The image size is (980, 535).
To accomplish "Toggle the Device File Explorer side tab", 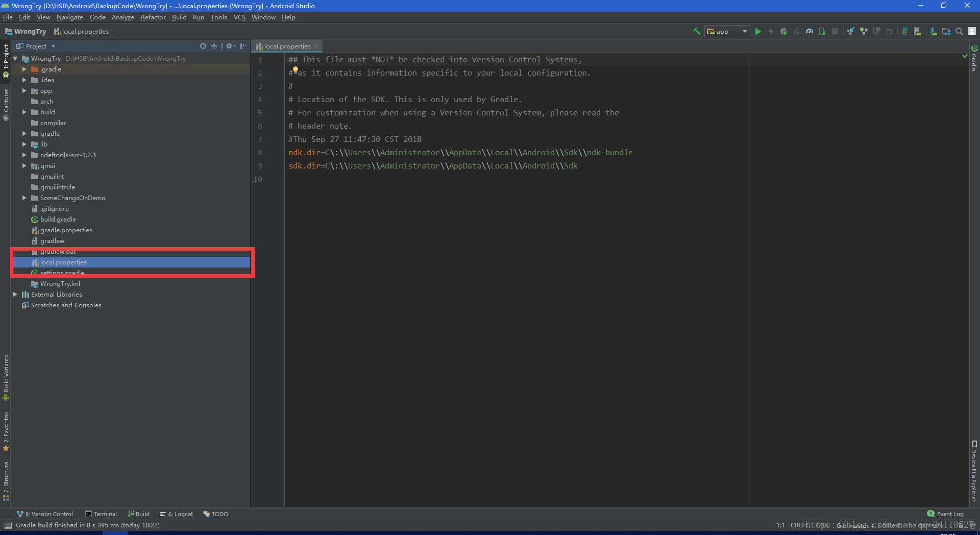I will [974, 471].
